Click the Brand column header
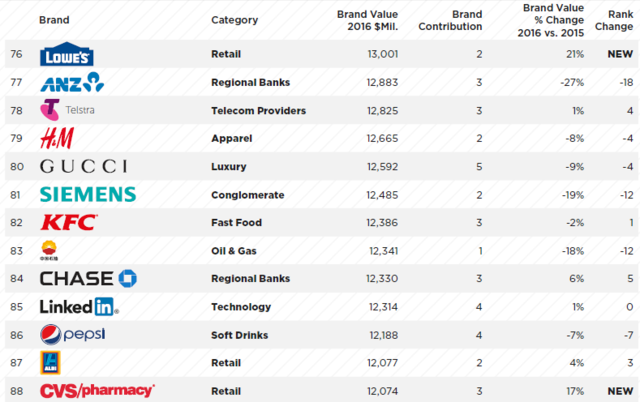Screen dimensions: 640x402 pyautogui.click(x=54, y=20)
